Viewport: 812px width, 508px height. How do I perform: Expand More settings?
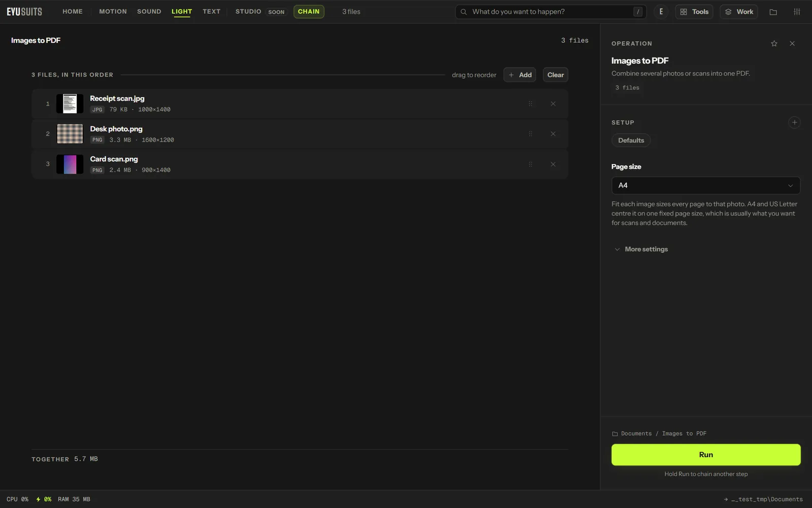pos(641,249)
